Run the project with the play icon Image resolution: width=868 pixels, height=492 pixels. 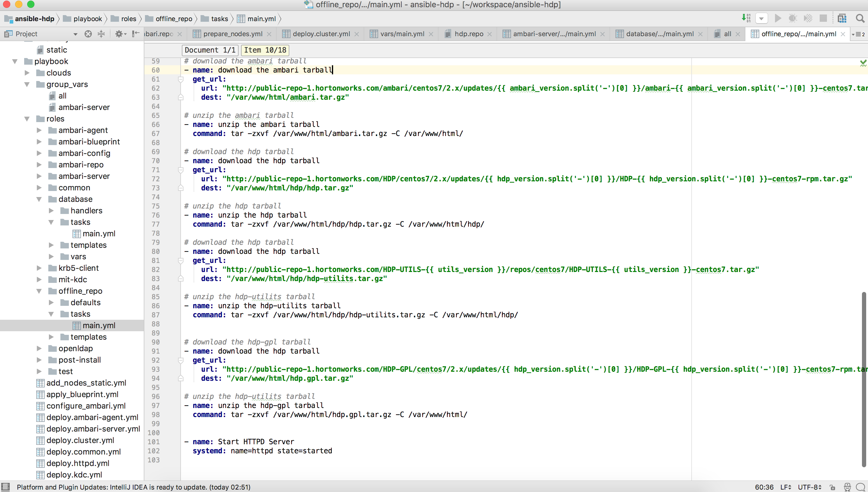click(x=778, y=18)
